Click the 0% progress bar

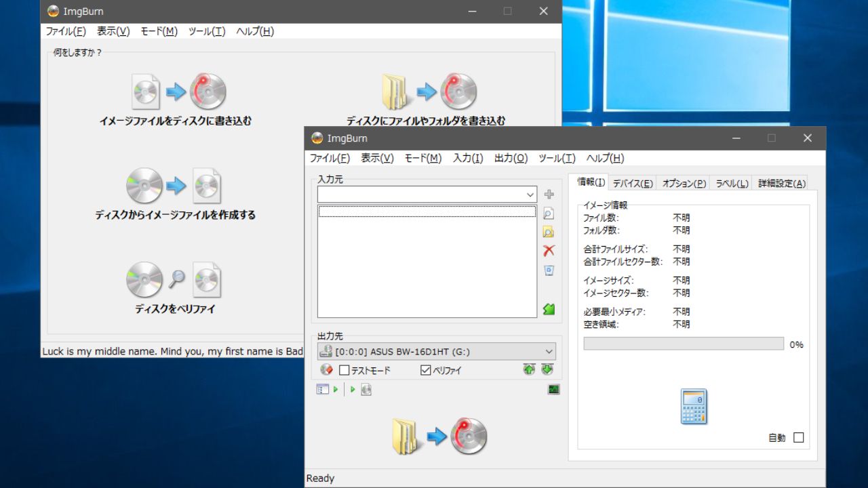(684, 344)
